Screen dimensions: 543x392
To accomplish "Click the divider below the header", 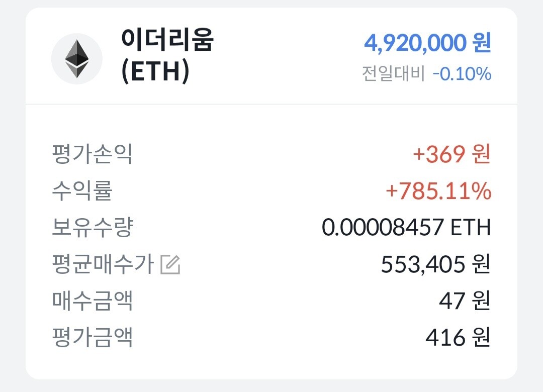I will pos(271,105).
